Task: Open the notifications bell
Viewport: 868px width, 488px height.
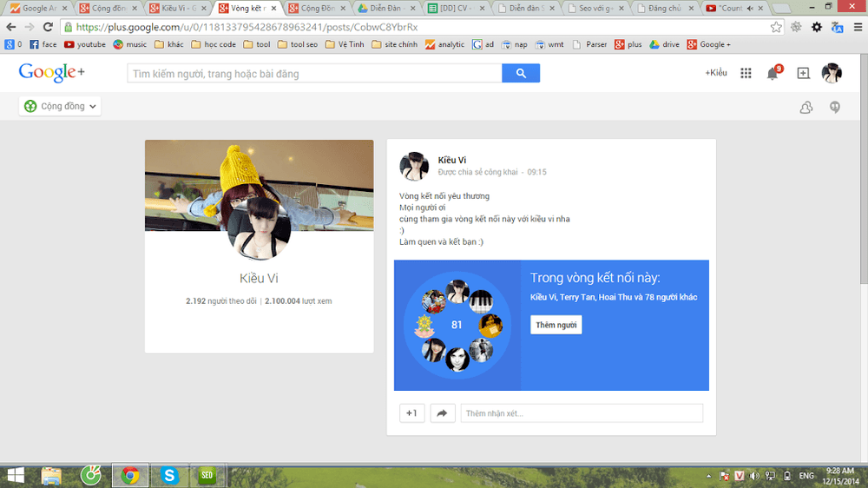Action: click(x=773, y=73)
